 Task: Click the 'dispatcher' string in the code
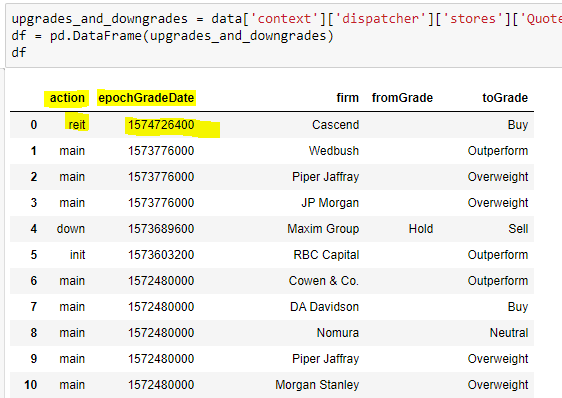[381, 19]
